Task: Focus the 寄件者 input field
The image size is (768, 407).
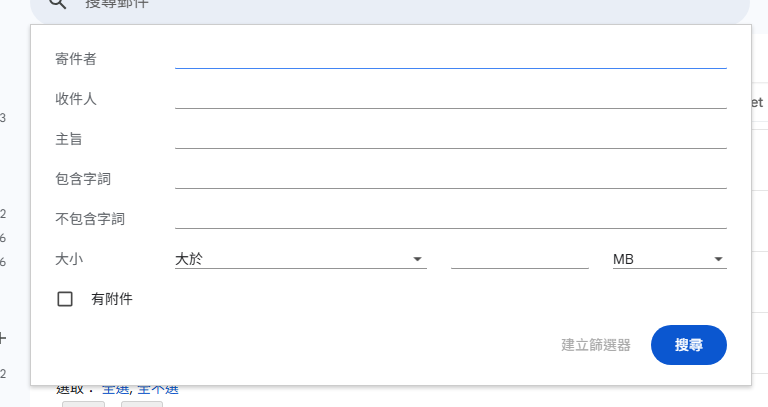Action: (x=450, y=58)
